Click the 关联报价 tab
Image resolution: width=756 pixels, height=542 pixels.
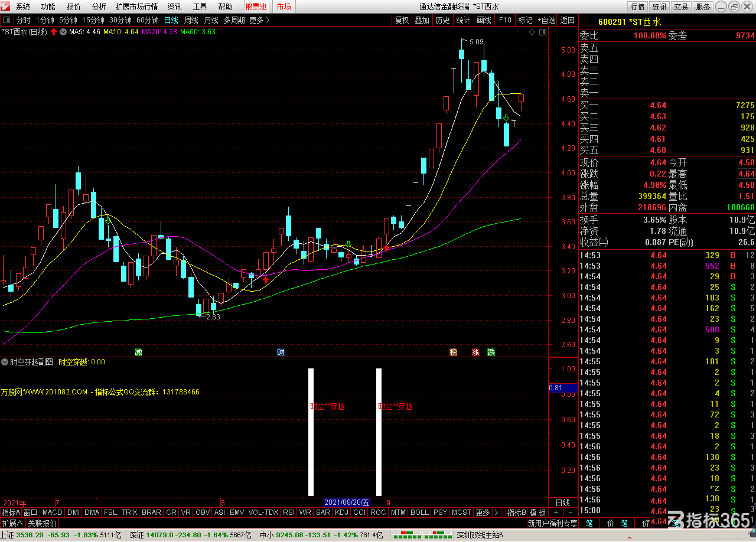(43, 523)
